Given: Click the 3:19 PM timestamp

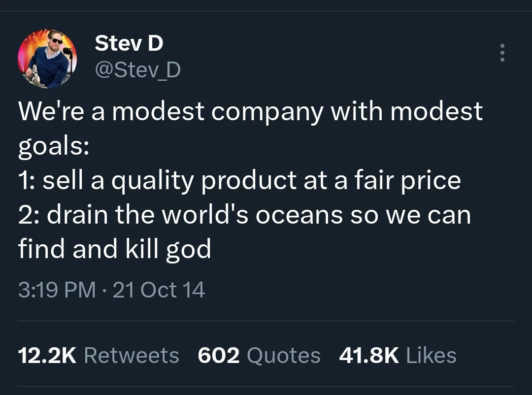Looking at the screenshot, I should [57, 290].
